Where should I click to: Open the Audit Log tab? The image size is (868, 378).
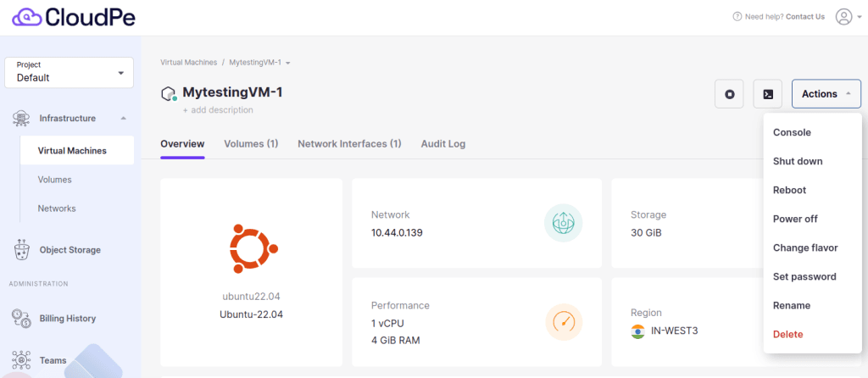pos(443,144)
